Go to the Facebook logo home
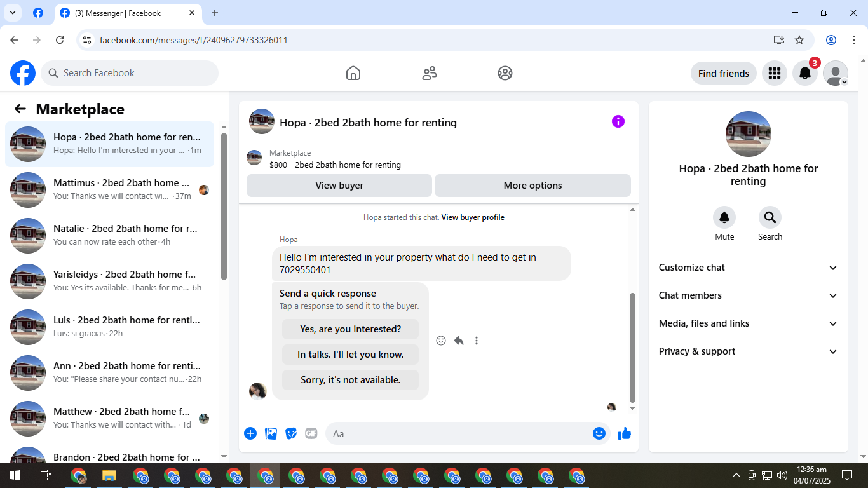Viewport: 868px width, 488px height. tap(23, 73)
